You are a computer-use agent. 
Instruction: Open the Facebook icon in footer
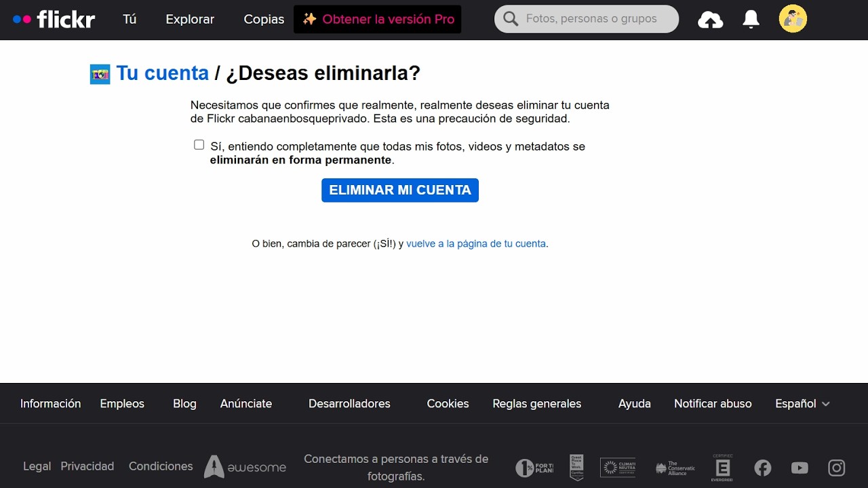pyautogui.click(x=763, y=468)
